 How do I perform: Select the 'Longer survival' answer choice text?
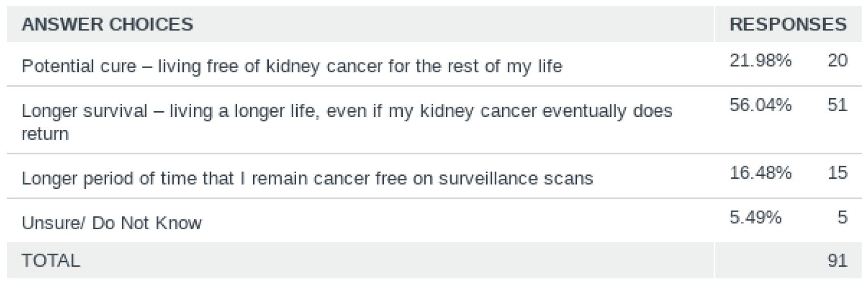tap(346, 110)
